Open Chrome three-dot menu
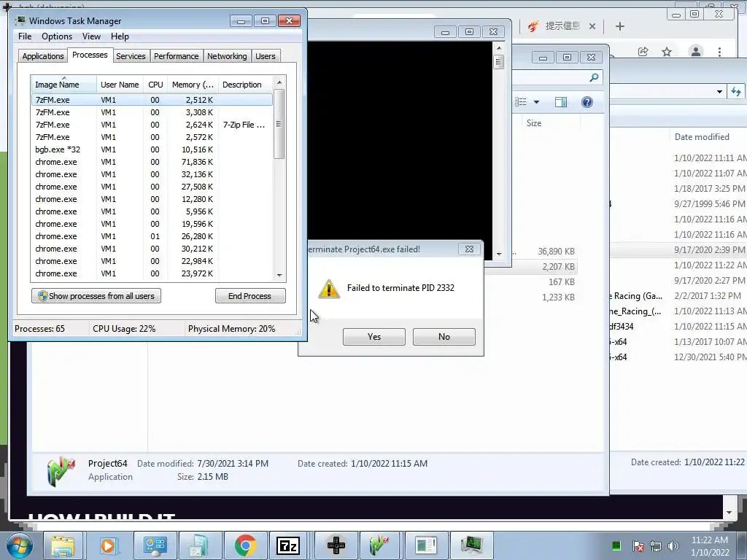The height and width of the screenshot is (560, 747). coord(719,52)
